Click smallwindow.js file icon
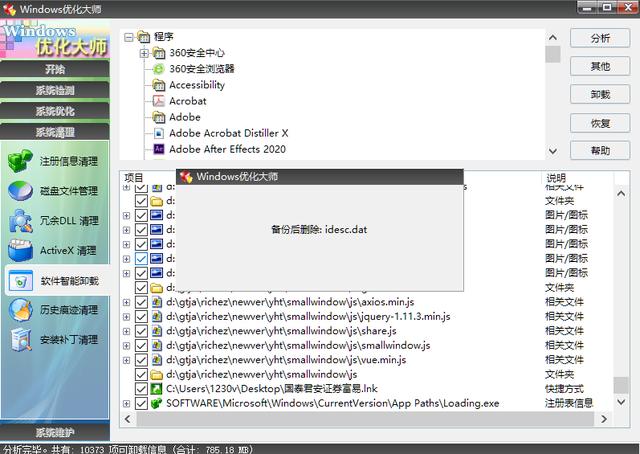This screenshot has width=640, height=454. 157,345
